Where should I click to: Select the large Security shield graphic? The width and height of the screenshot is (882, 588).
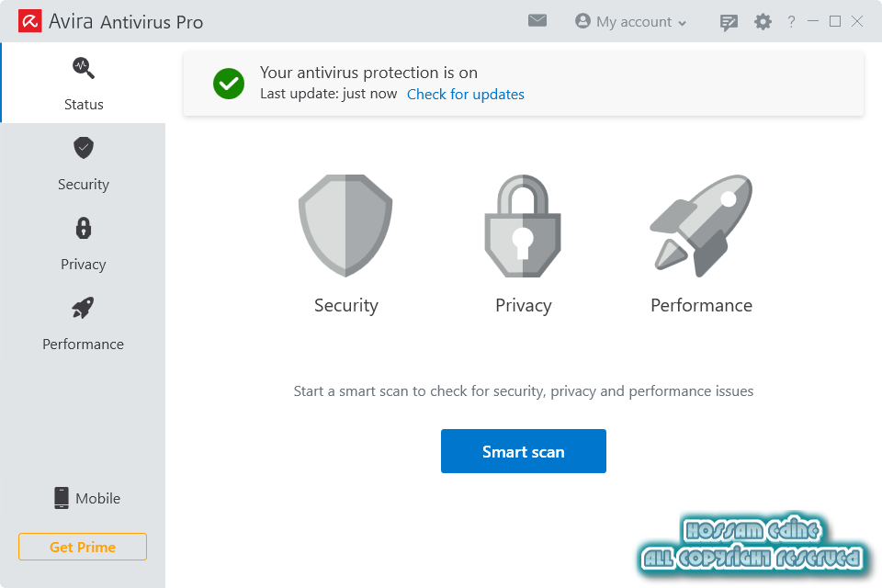pos(345,225)
